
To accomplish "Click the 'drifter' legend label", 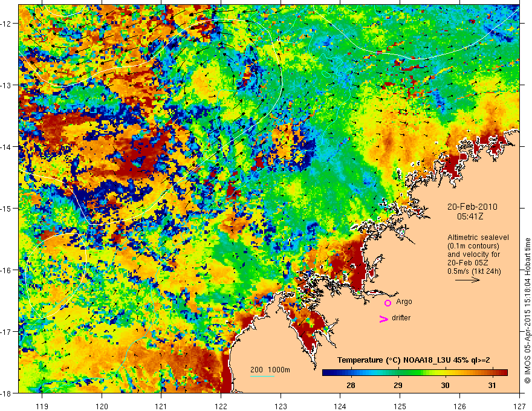I will 401,318.
